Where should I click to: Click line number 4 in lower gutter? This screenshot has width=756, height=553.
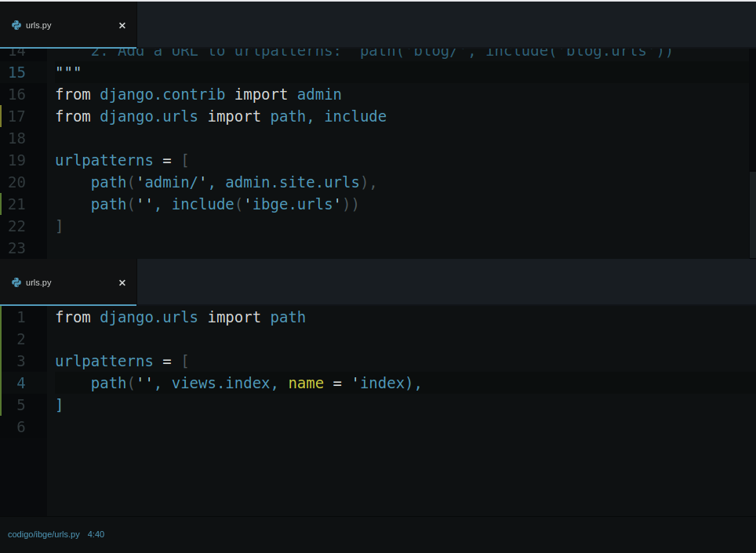pyautogui.click(x=20, y=384)
